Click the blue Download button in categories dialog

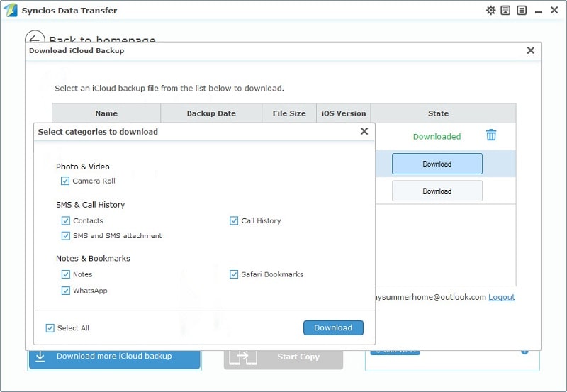tap(333, 327)
